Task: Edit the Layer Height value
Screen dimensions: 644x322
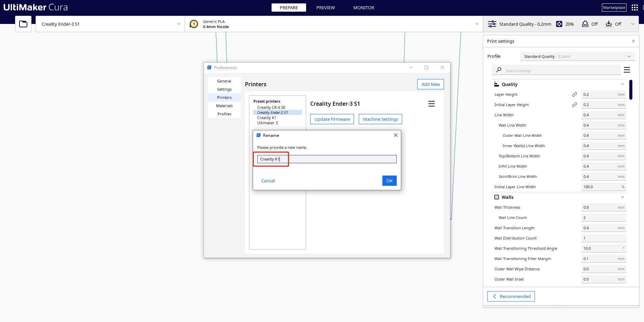Action: [x=604, y=94]
